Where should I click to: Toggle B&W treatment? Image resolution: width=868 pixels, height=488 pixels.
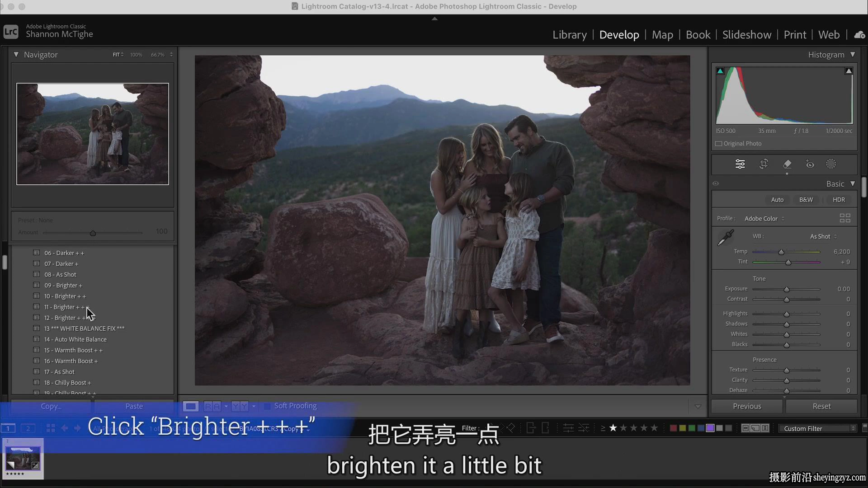[x=806, y=200]
